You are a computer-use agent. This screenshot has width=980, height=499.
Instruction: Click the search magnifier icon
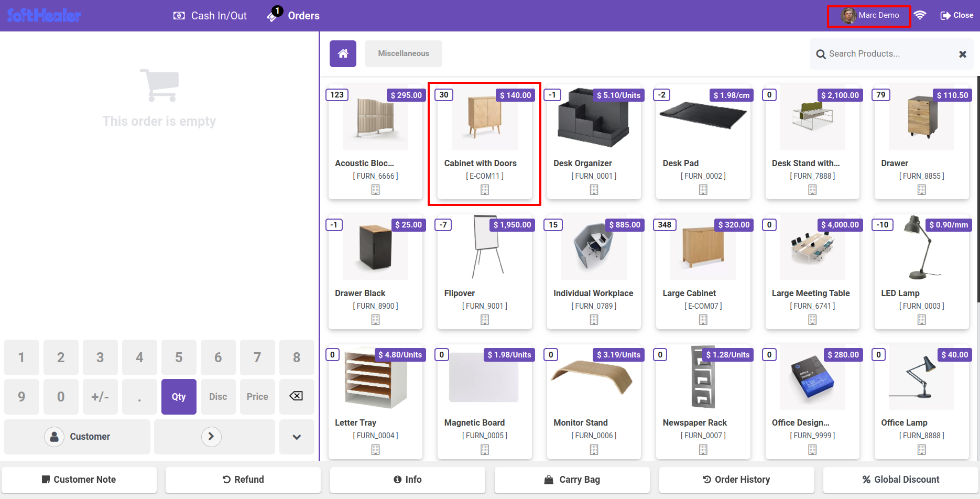point(821,54)
